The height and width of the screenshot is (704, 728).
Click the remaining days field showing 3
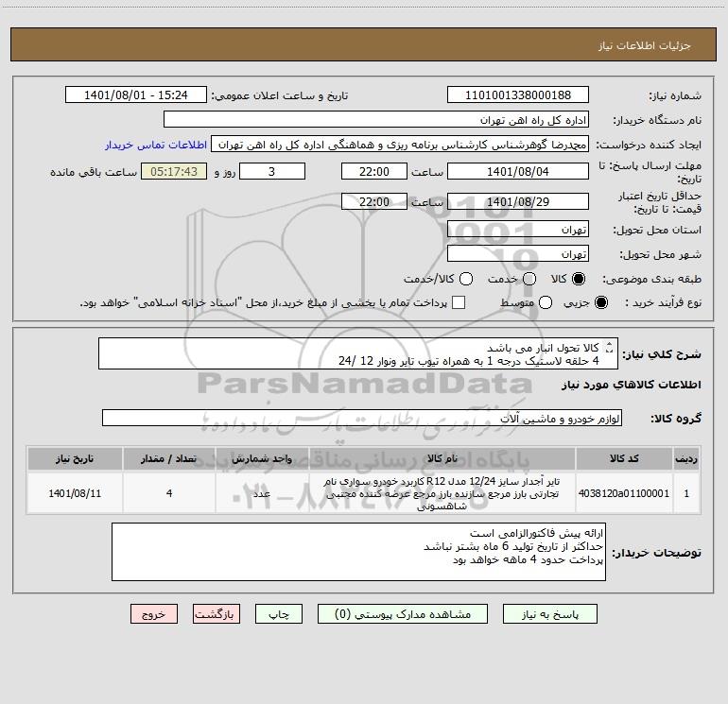point(272,171)
